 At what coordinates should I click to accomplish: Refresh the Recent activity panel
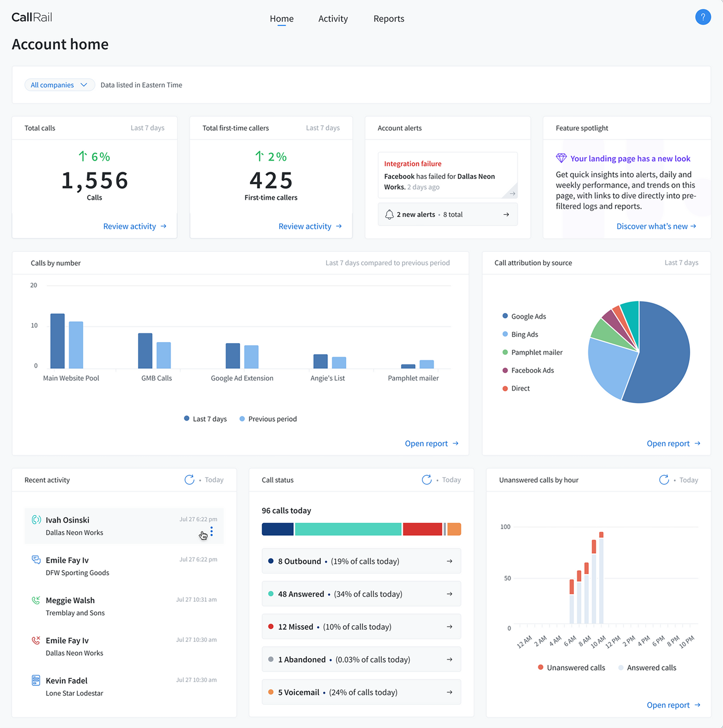coord(189,480)
